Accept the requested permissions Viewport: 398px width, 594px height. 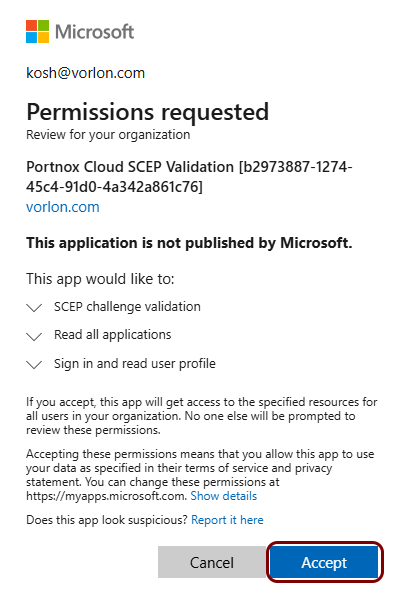pos(324,562)
